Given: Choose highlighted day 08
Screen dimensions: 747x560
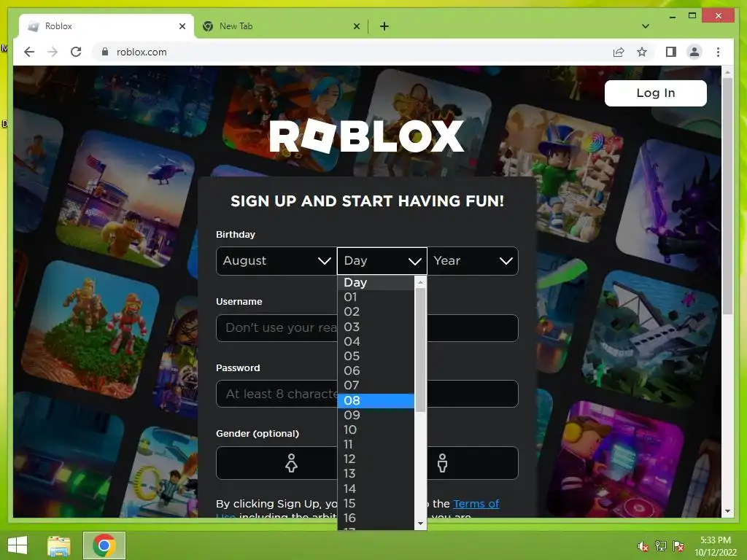Looking at the screenshot, I should 376,400.
